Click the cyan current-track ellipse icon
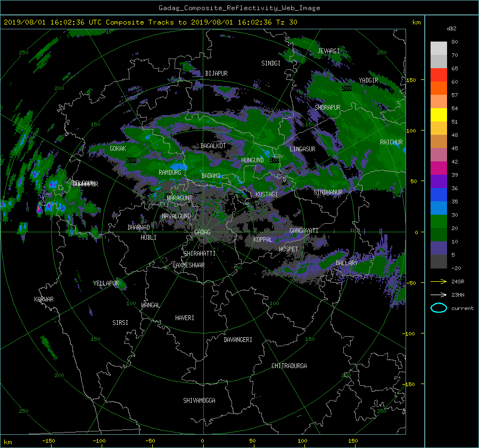The image size is (479, 448). point(439,308)
